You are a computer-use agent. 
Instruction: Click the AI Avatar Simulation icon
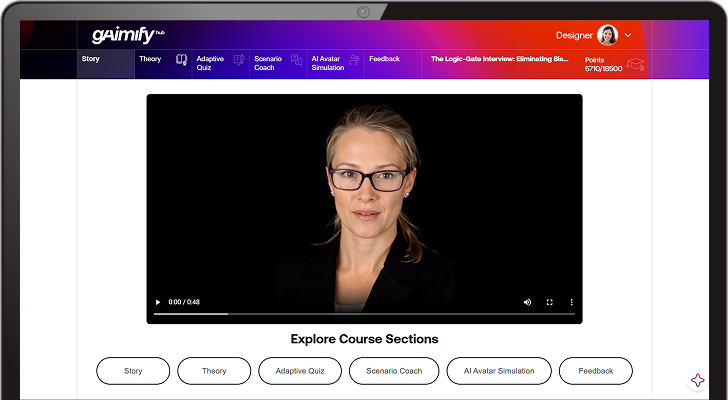354,60
